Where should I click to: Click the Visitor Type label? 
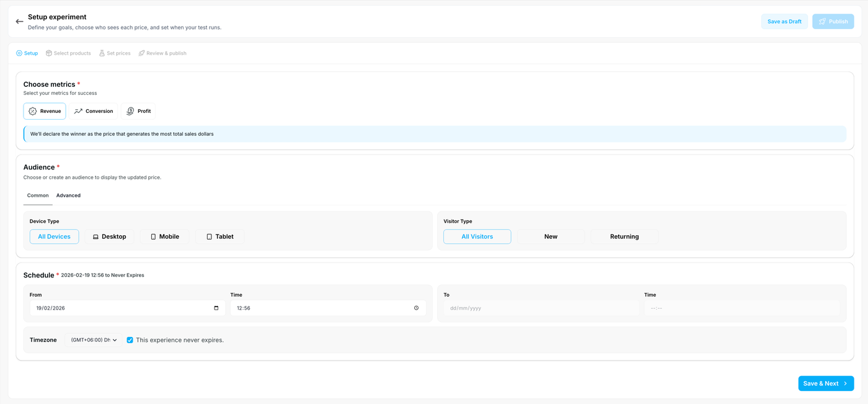[x=458, y=221]
